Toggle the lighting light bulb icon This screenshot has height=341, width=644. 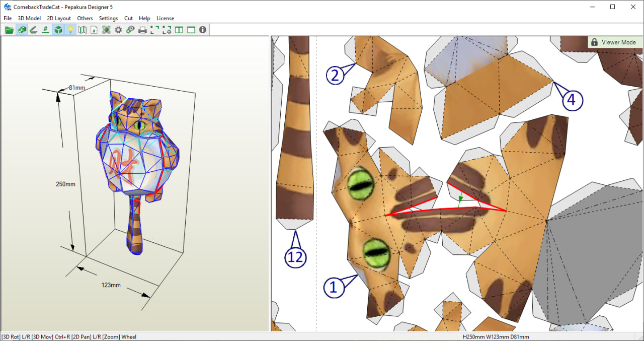70,30
